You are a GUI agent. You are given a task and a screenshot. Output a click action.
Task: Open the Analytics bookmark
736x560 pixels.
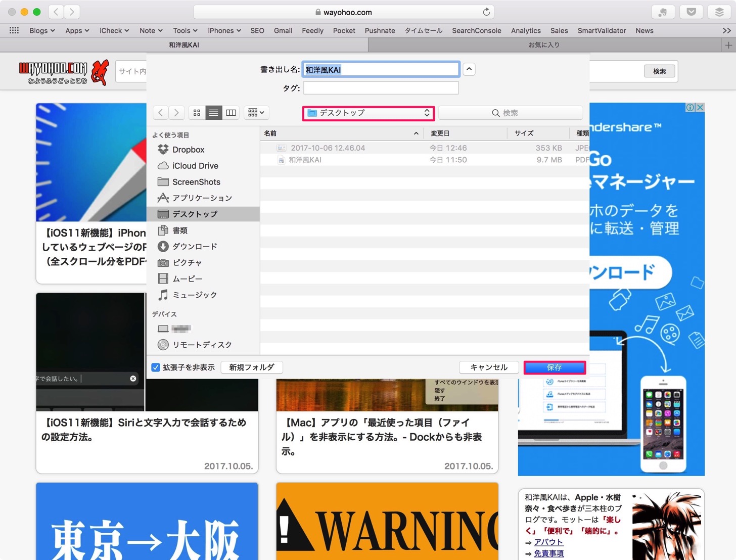[x=526, y=30]
